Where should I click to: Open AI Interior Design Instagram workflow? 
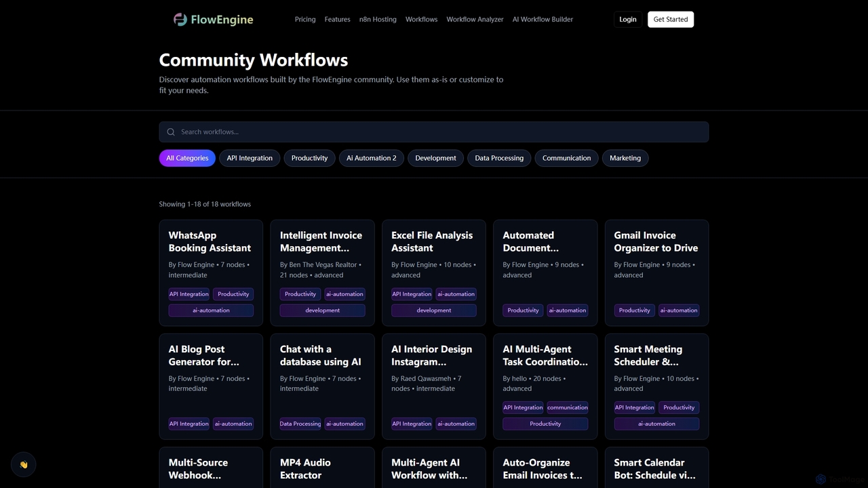434,386
